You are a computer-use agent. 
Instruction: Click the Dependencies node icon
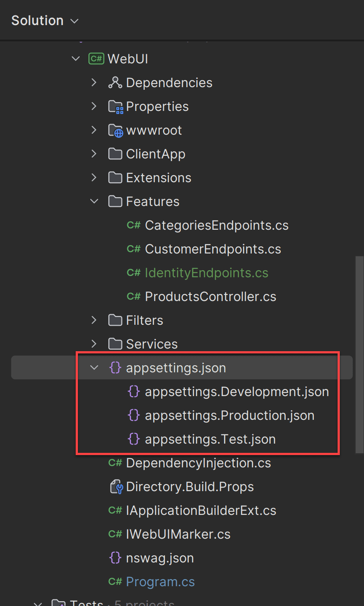point(115,83)
